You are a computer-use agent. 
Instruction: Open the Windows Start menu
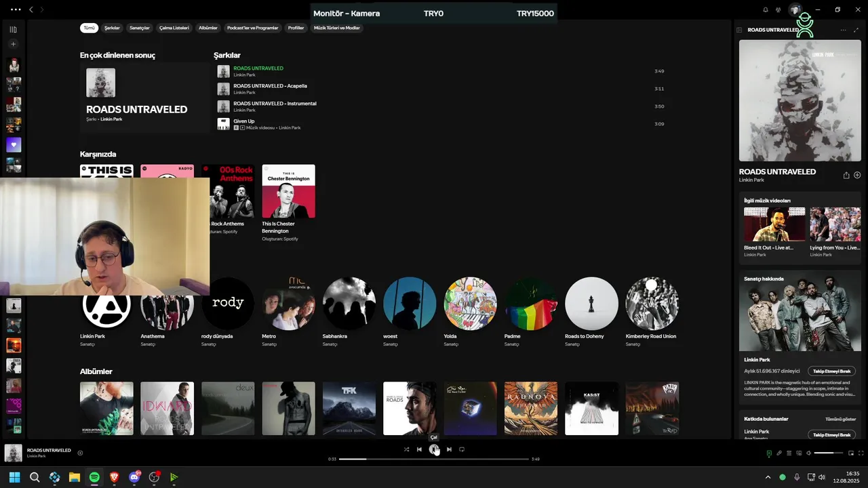(x=14, y=477)
